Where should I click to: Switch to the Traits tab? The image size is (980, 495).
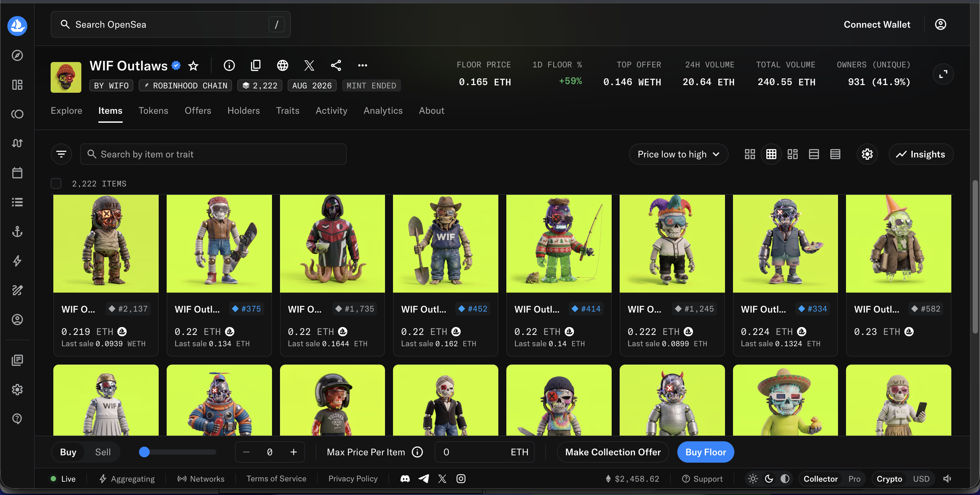click(x=288, y=110)
